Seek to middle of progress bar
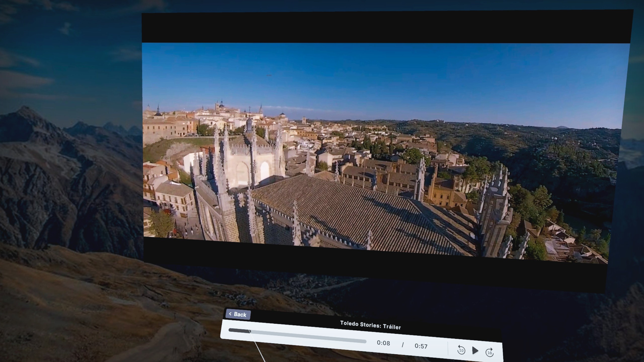Image resolution: width=644 pixels, height=362 pixels. point(297,336)
